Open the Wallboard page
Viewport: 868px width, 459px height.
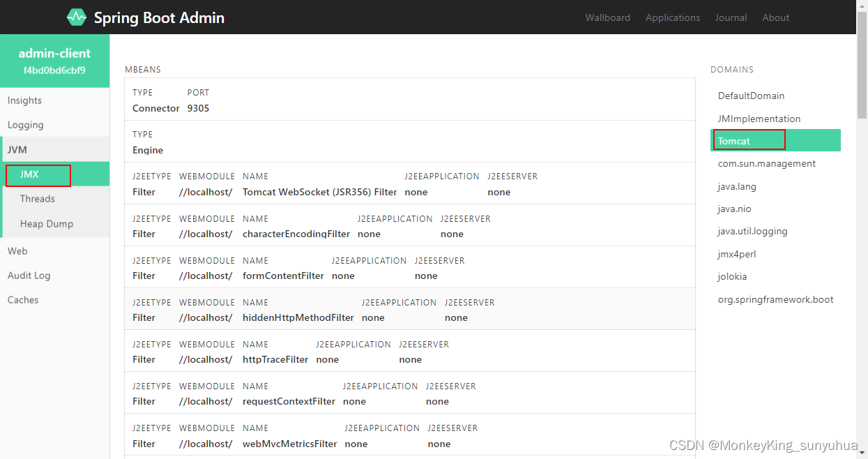coord(607,17)
